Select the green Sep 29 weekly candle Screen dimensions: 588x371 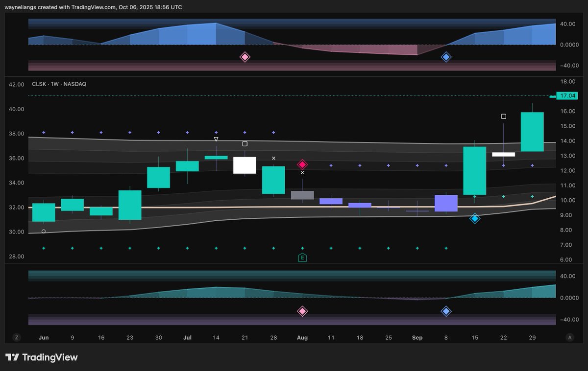[532, 132]
